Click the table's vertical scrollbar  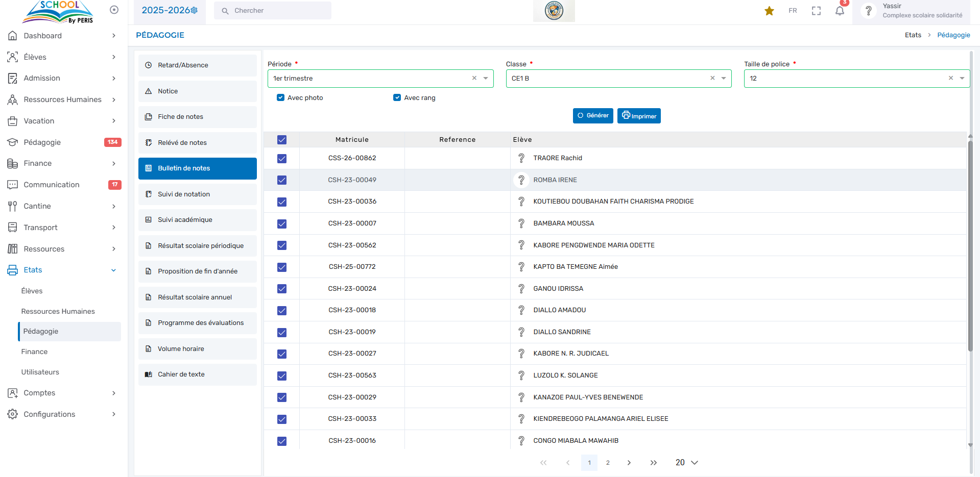pyautogui.click(x=970, y=245)
